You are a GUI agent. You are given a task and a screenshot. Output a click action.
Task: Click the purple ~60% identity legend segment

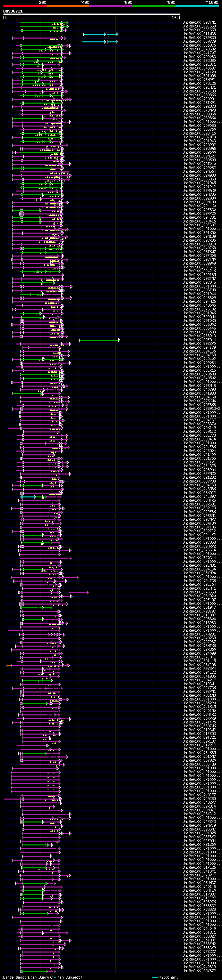[111, 6]
